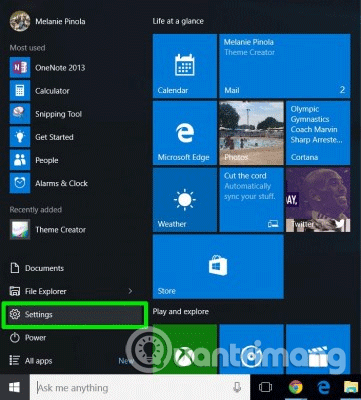
Task: Open the Groove Music tile
Action: click(x=251, y=349)
